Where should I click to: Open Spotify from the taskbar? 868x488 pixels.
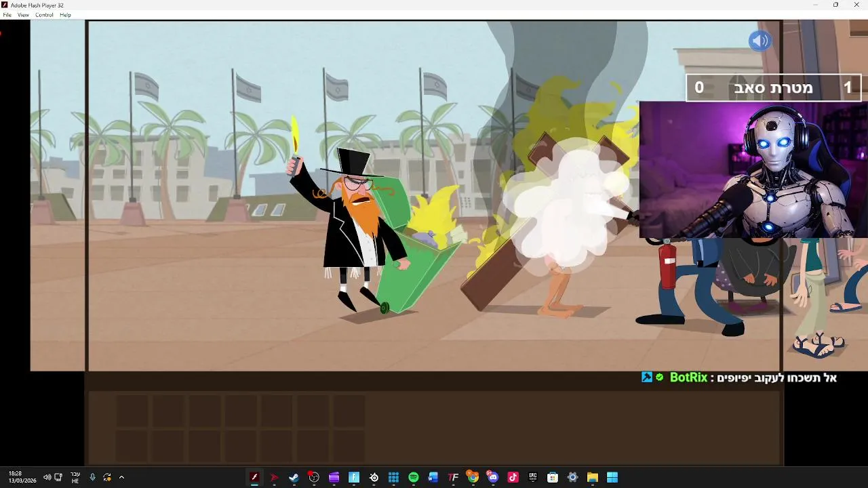click(413, 477)
